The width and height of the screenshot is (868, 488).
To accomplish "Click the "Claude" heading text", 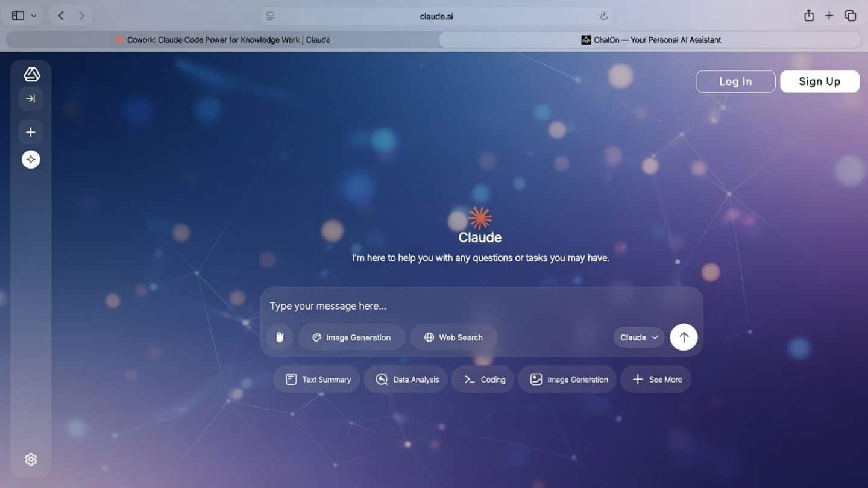I will (480, 237).
